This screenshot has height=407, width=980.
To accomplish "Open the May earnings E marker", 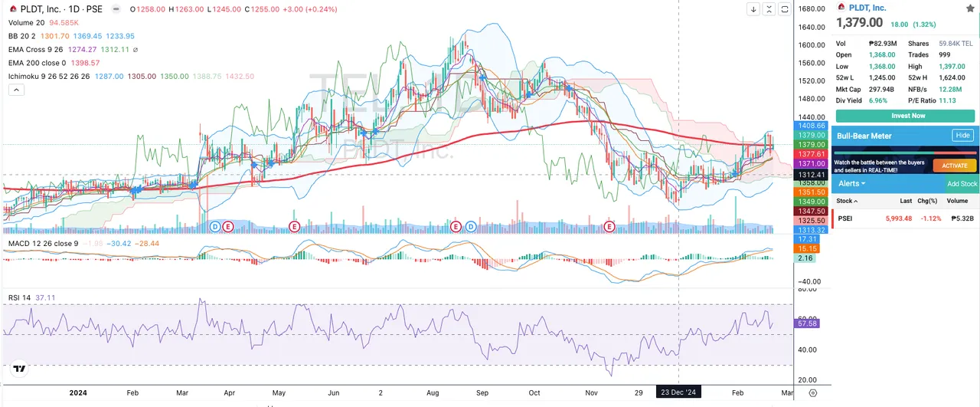I will click(294, 227).
